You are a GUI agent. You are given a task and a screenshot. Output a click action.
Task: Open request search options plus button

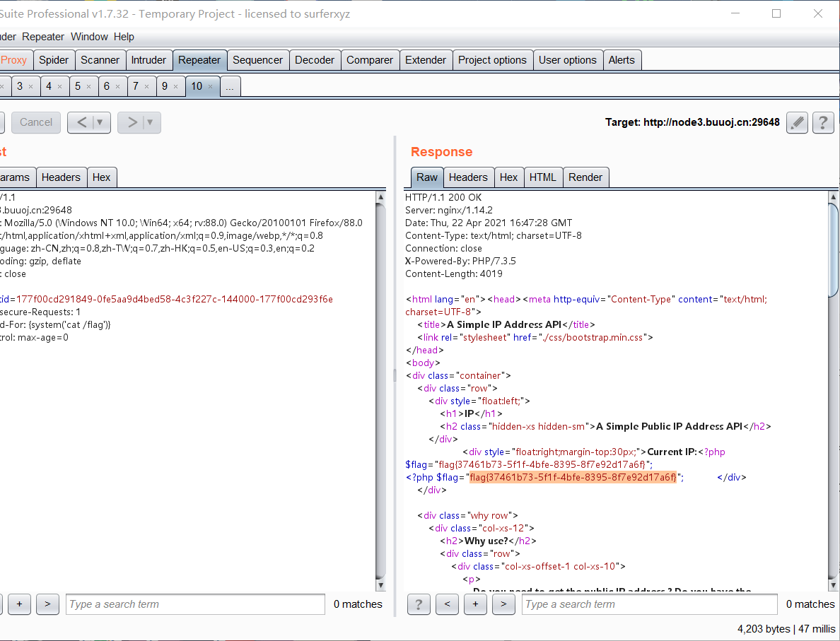[19, 604]
